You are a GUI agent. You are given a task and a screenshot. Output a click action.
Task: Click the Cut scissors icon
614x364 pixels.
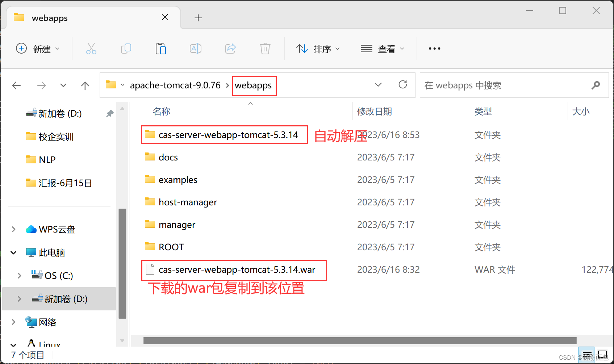click(91, 49)
